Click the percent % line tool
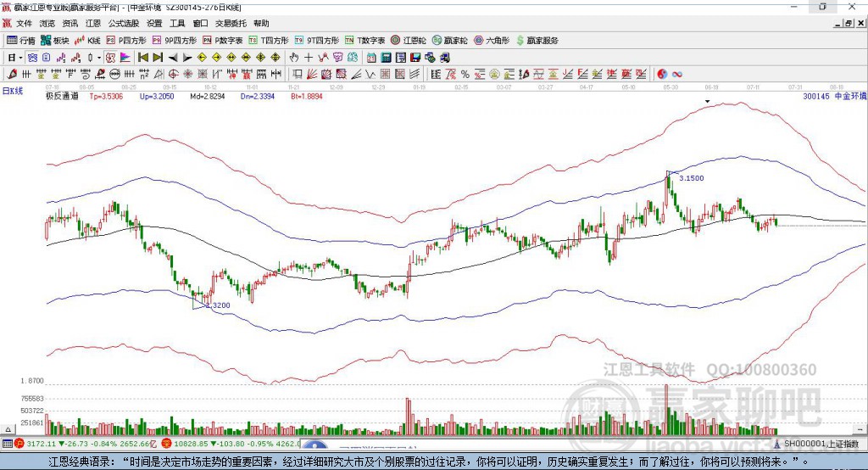Image resolution: width=868 pixels, height=470 pixels. coord(465,75)
